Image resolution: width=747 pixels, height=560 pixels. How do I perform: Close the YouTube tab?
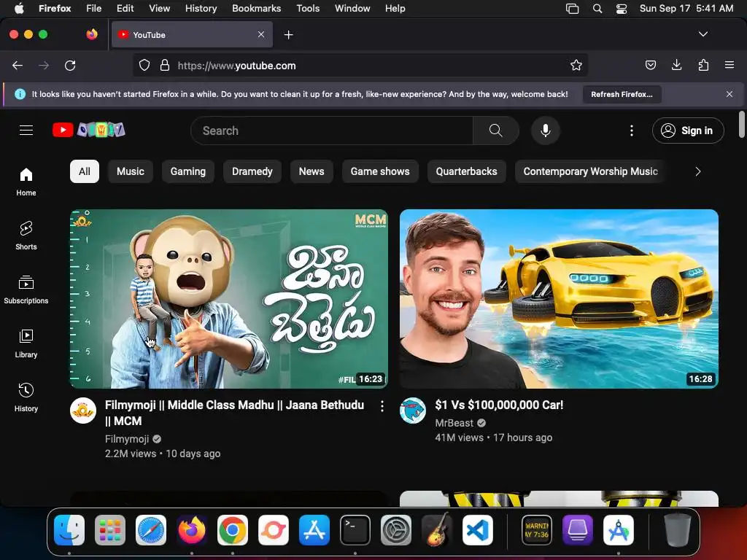pyautogui.click(x=261, y=34)
